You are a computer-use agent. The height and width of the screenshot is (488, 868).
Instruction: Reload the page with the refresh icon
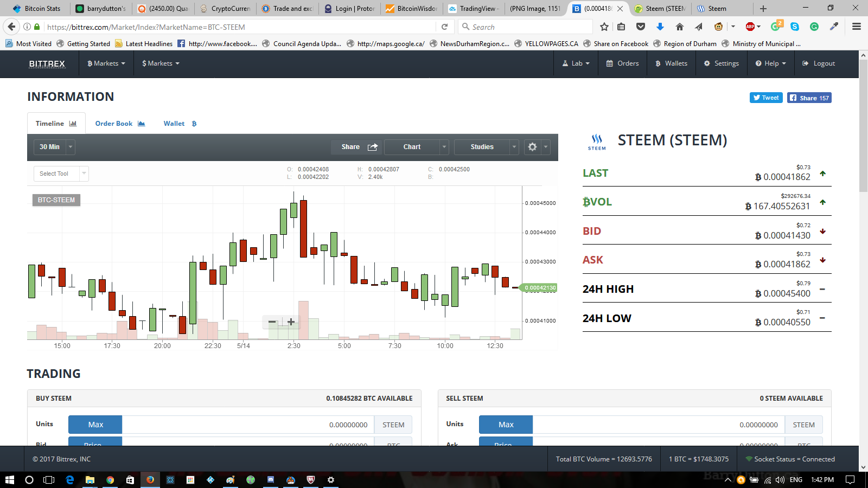coord(444,27)
